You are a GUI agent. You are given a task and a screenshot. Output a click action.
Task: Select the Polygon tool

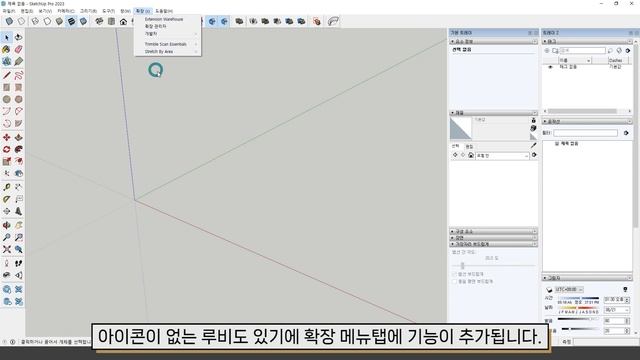point(18,99)
